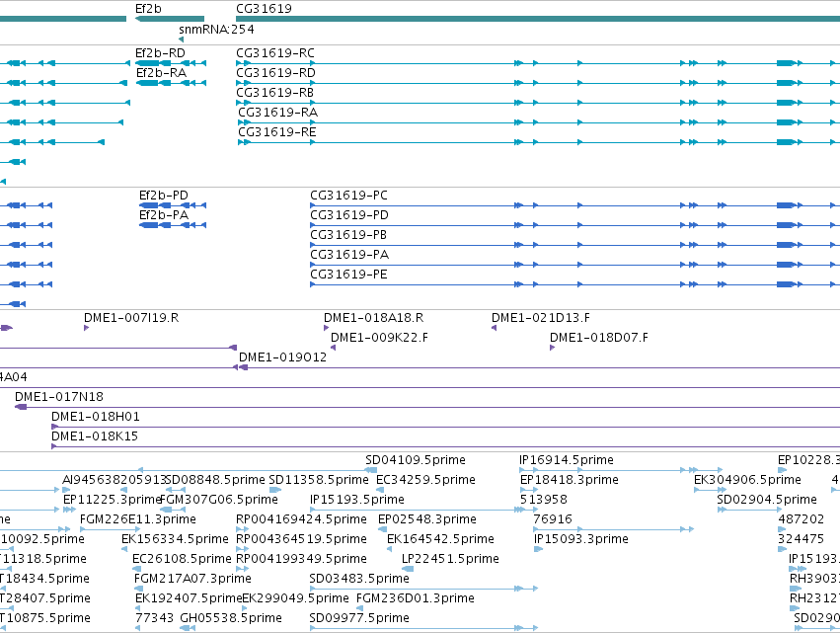Open EST IP15193.5prime

tap(357, 500)
